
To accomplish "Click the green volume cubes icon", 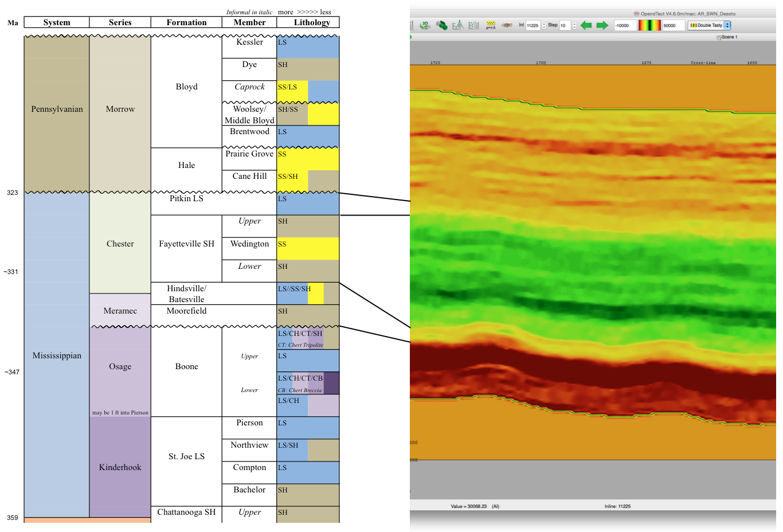I will [442, 25].
